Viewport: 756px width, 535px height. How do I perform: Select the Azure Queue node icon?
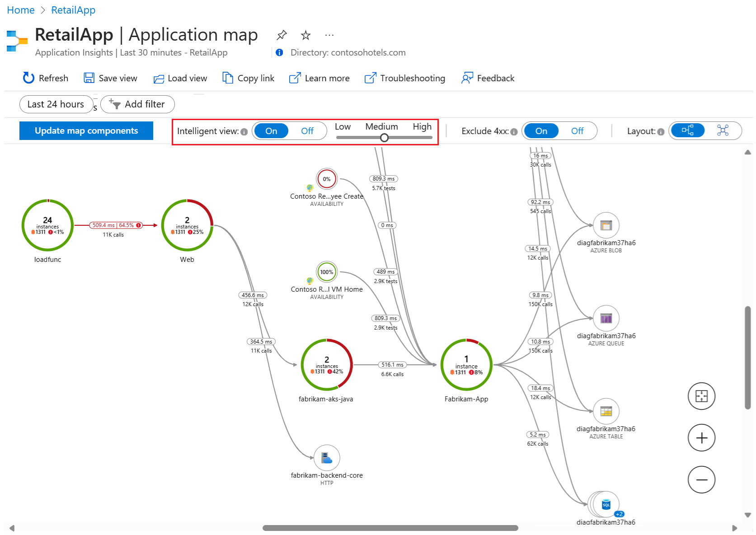[606, 318]
